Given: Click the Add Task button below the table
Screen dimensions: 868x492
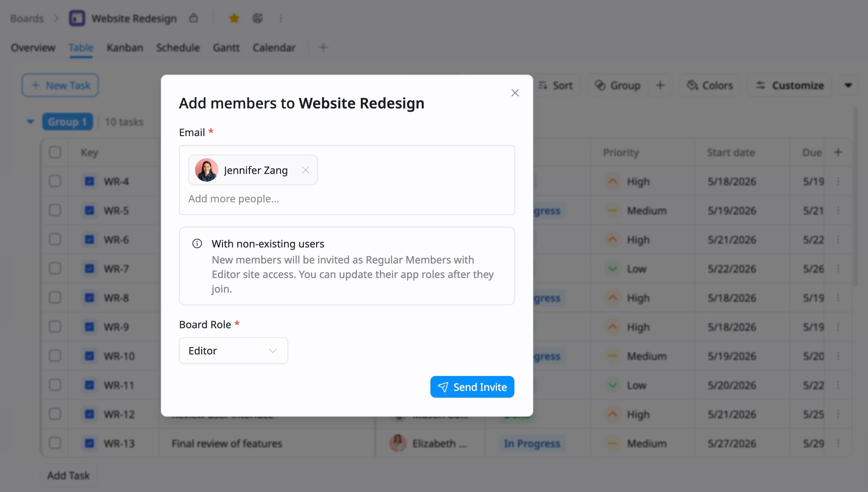Looking at the screenshot, I should (x=68, y=476).
